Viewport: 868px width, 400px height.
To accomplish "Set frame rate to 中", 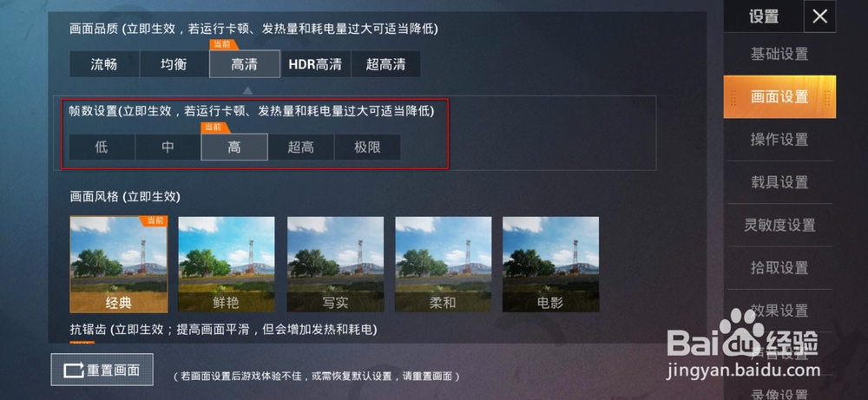I will pos(168,148).
